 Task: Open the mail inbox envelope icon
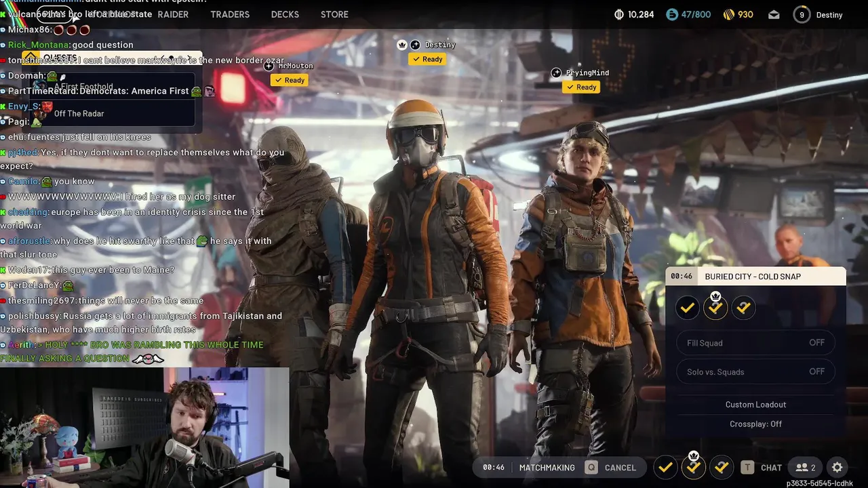tap(774, 14)
